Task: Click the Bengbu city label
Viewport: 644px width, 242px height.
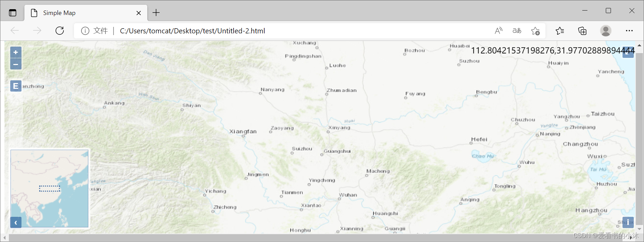Action: [x=486, y=92]
